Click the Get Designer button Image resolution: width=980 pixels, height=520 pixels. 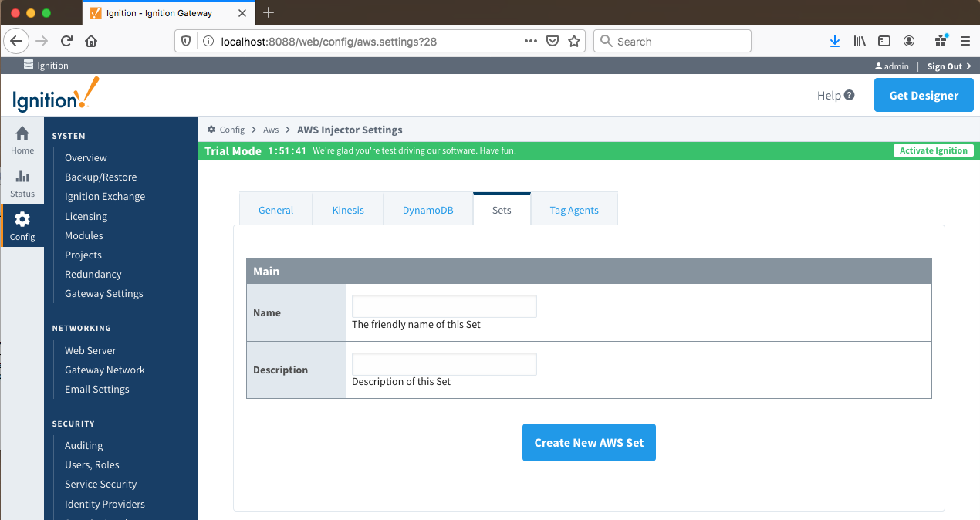[924, 96]
